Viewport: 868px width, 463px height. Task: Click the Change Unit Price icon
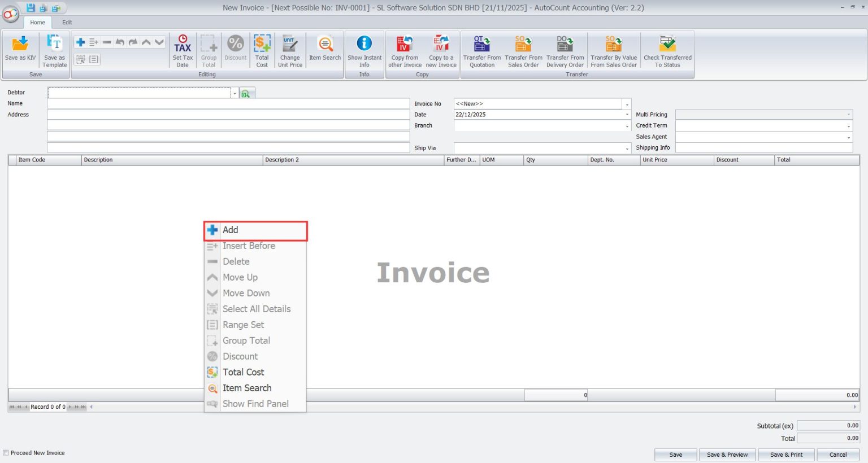pyautogui.click(x=290, y=50)
